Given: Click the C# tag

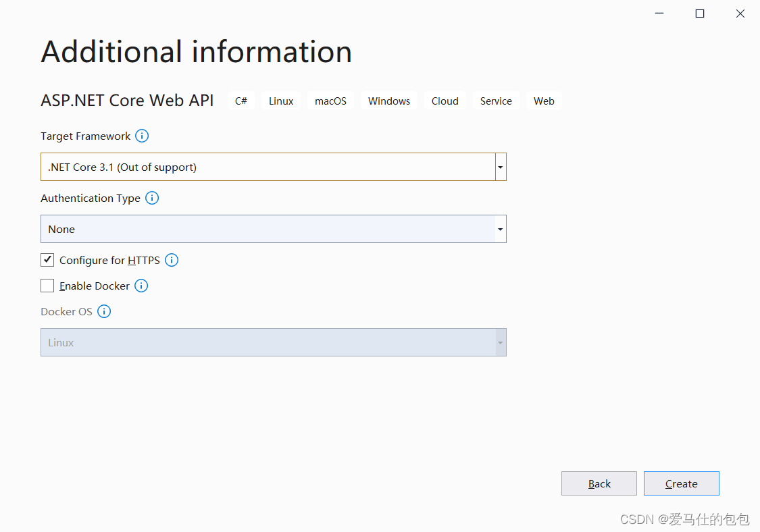Looking at the screenshot, I should 241,101.
